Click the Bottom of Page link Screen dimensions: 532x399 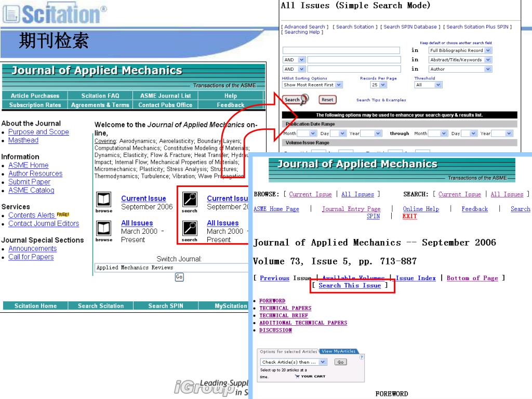click(x=472, y=278)
